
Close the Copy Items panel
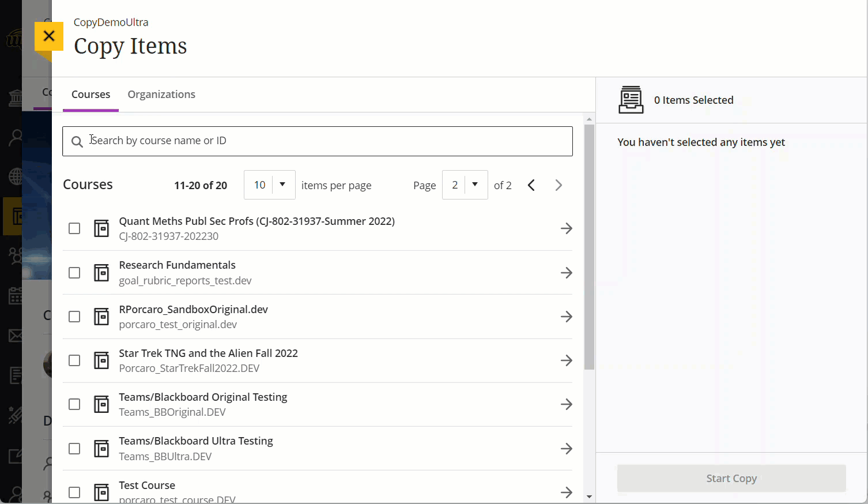[49, 36]
